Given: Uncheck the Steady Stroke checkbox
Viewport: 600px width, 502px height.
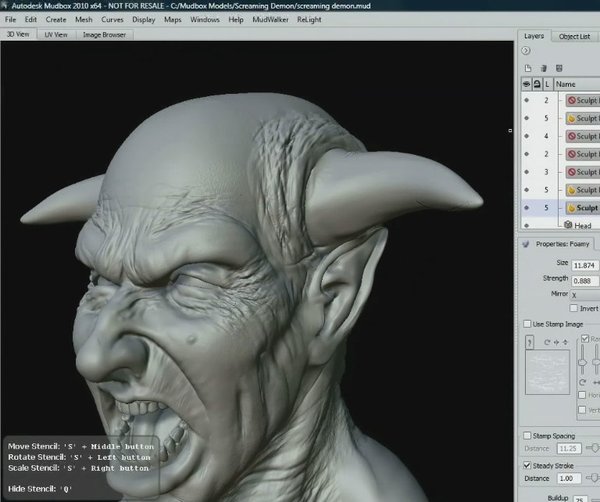Looking at the screenshot, I should point(527,465).
